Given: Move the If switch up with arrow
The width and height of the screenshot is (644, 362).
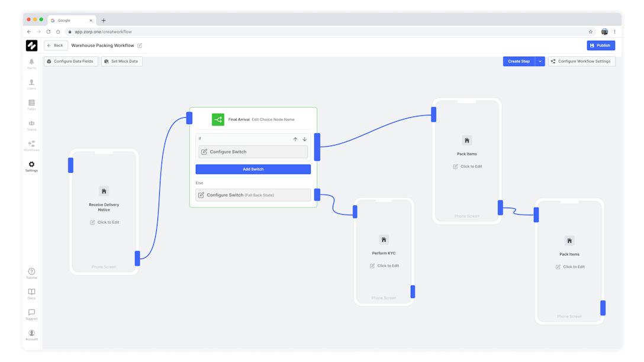Looking at the screenshot, I should point(295,140).
